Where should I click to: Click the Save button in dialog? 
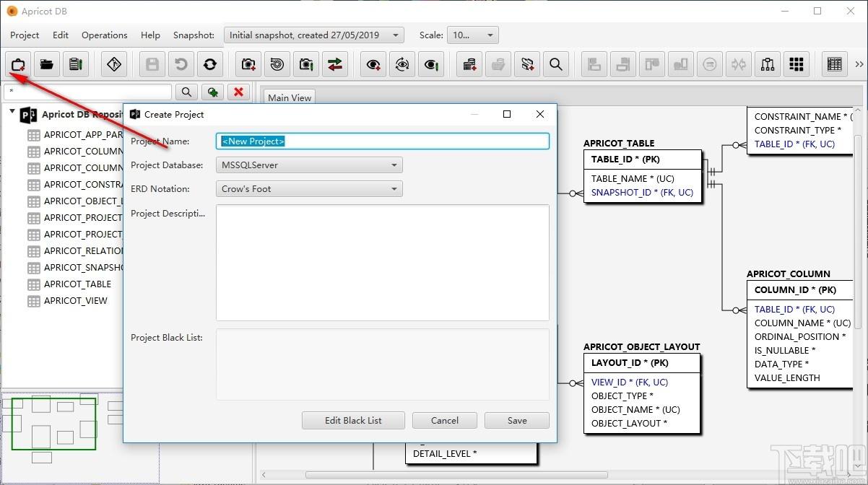517,420
